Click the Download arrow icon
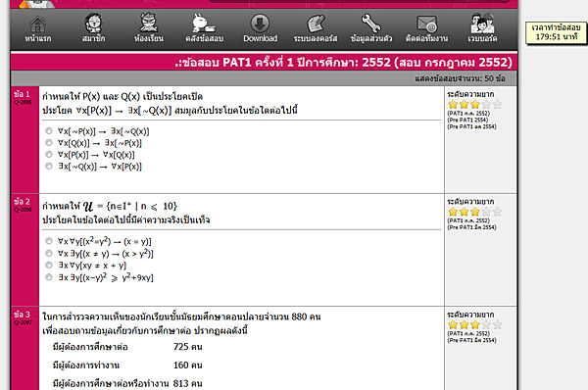The width and height of the screenshot is (588, 390). 260,24
